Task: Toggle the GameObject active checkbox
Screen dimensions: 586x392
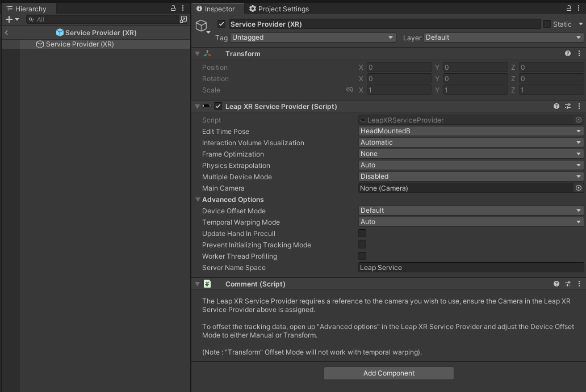Action: pyautogui.click(x=221, y=24)
